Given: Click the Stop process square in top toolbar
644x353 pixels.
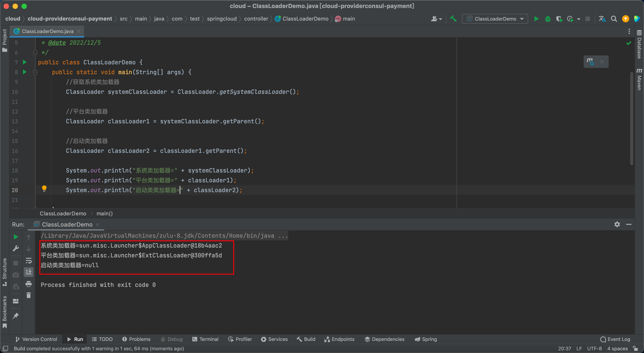Looking at the screenshot, I should pyautogui.click(x=588, y=19).
